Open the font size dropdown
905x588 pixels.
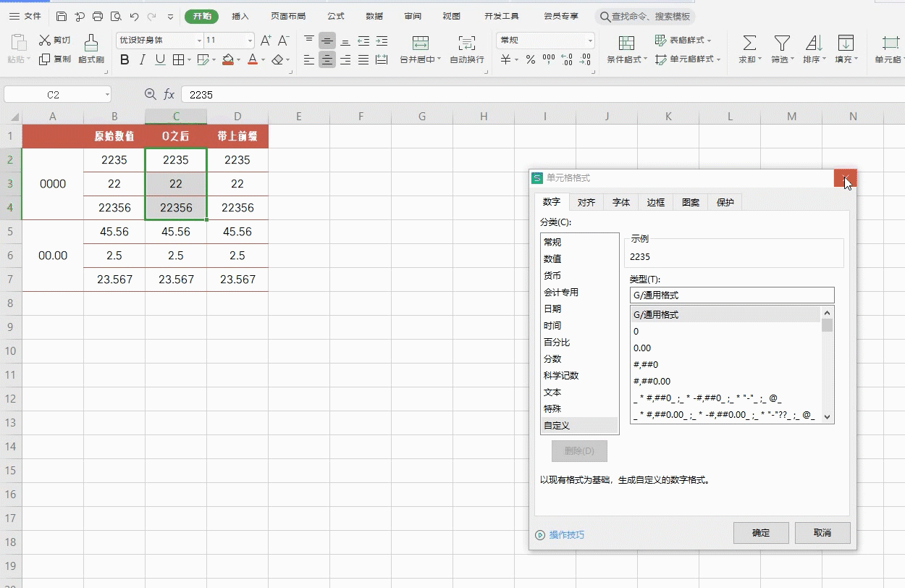click(250, 40)
